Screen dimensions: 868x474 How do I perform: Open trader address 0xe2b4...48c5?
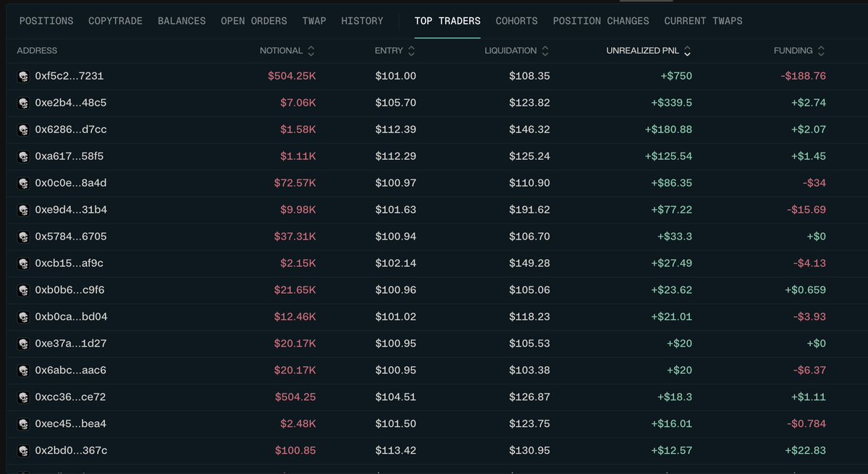pyautogui.click(x=71, y=102)
